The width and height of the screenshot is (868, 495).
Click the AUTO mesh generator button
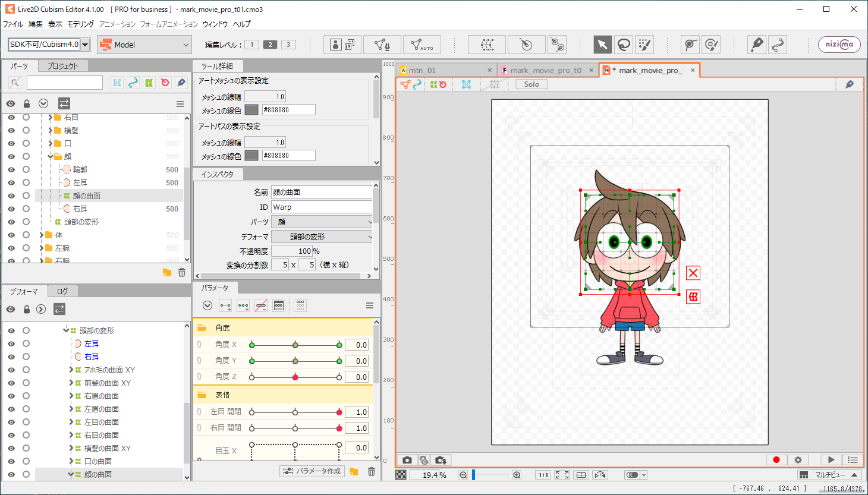[422, 45]
